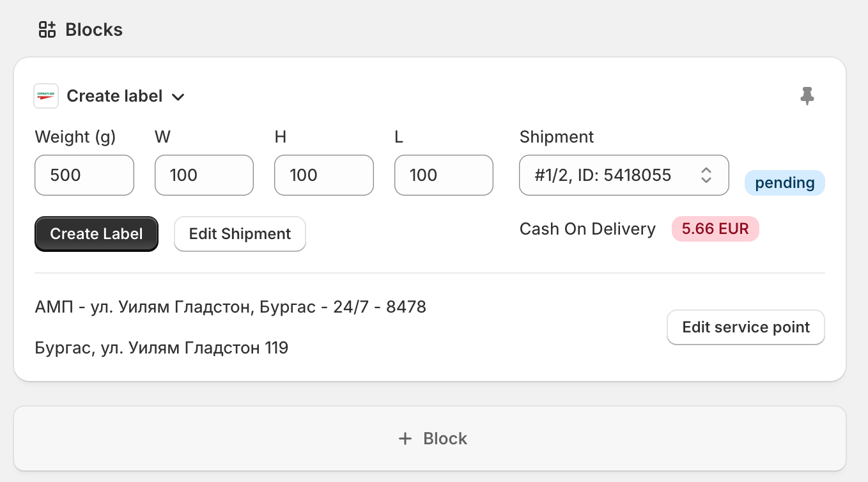The width and height of the screenshot is (868, 482).
Task: Click the address Бургас, ул. Уилям Гладстон 119
Action: pyautogui.click(x=162, y=348)
